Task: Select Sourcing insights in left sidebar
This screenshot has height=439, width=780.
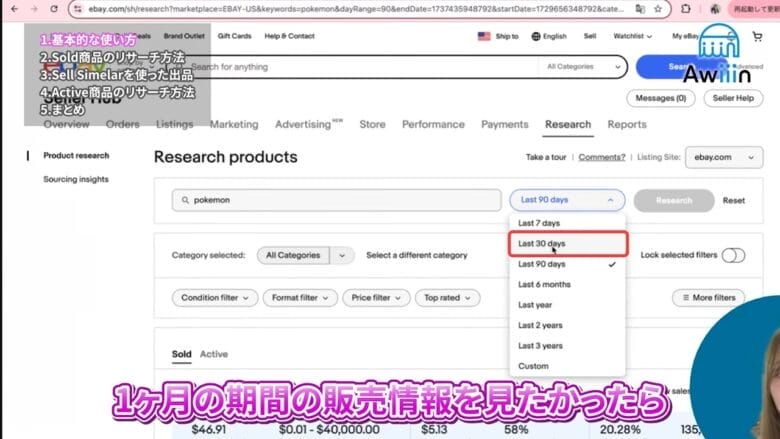Action: 76,179
